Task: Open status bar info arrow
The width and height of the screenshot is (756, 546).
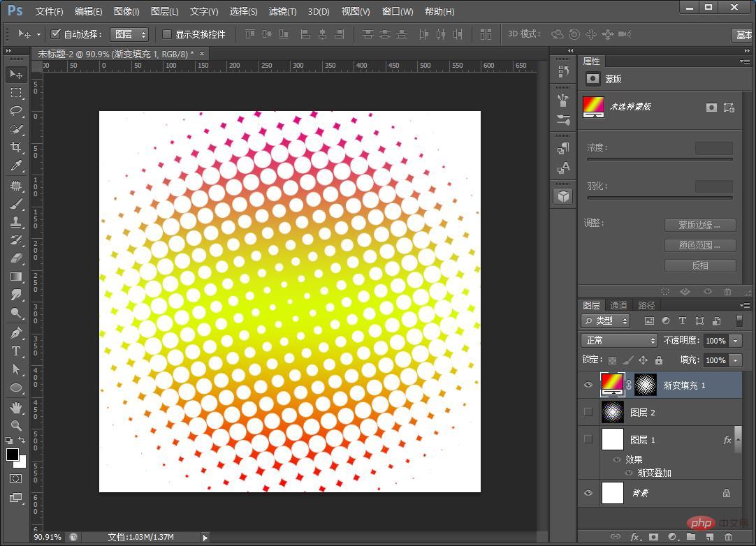Action: point(205,537)
